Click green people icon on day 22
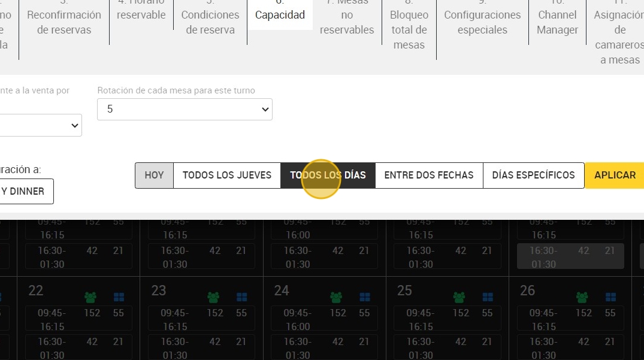Viewport: 644px width, 360px height. (90, 297)
